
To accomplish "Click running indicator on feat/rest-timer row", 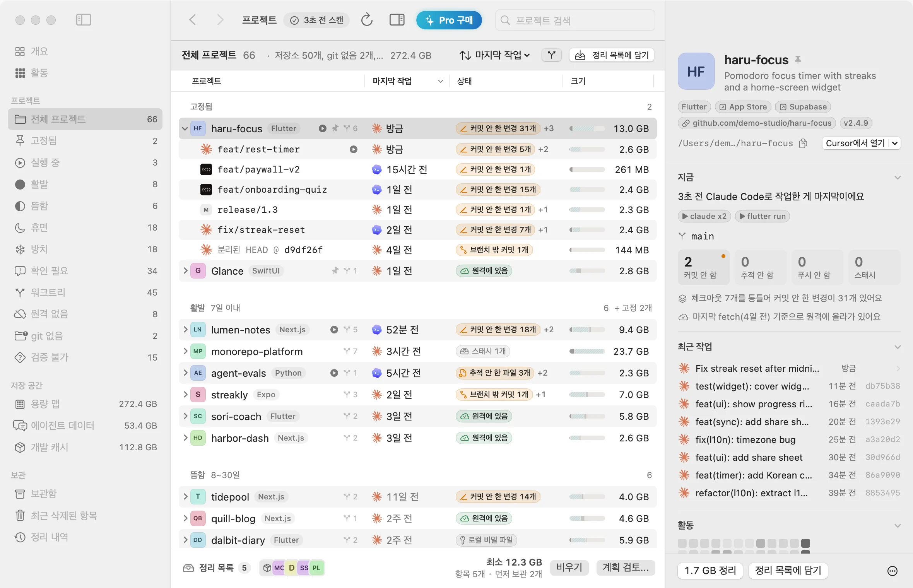I will (x=354, y=149).
